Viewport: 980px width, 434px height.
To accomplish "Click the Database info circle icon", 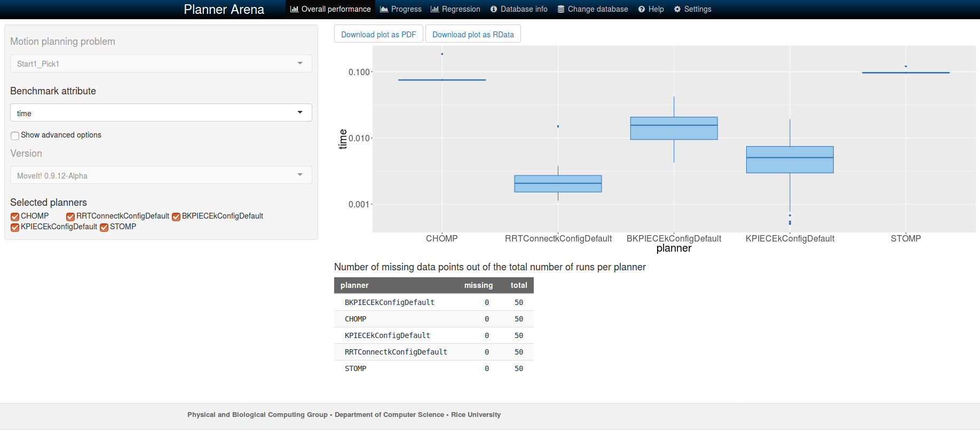I will [x=494, y=9].
